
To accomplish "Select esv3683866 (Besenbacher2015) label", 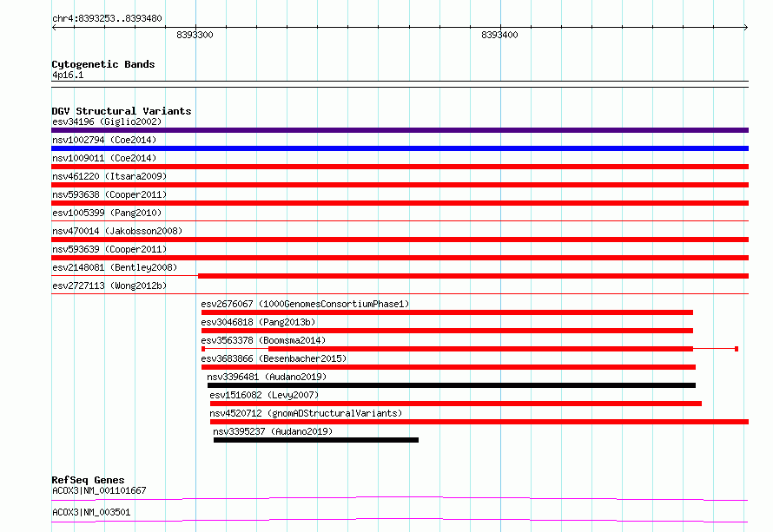I will click(274, 358).
